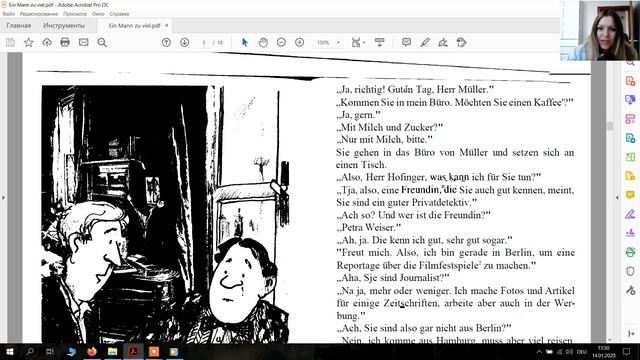Activate the hand pan tool

(x=263, y=42)
